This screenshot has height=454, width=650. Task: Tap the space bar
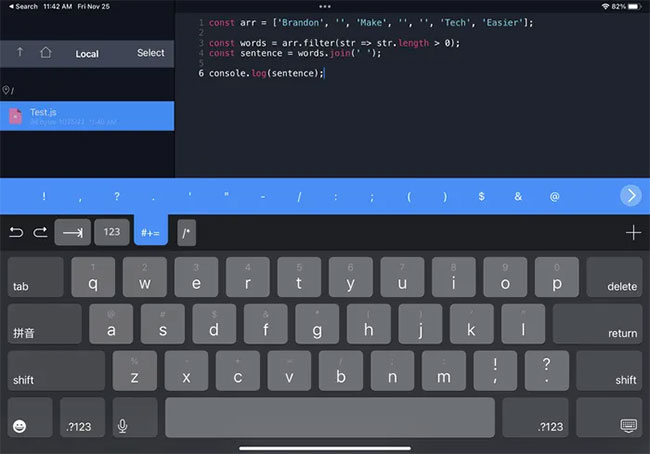pyautogui.click(x=330, y=418)
